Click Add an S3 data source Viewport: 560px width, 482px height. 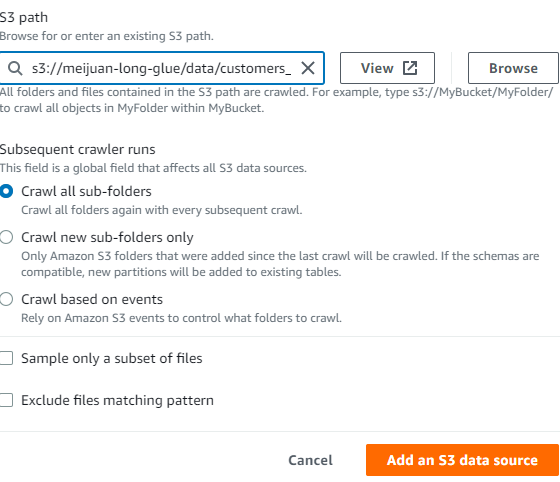(462, 460)
